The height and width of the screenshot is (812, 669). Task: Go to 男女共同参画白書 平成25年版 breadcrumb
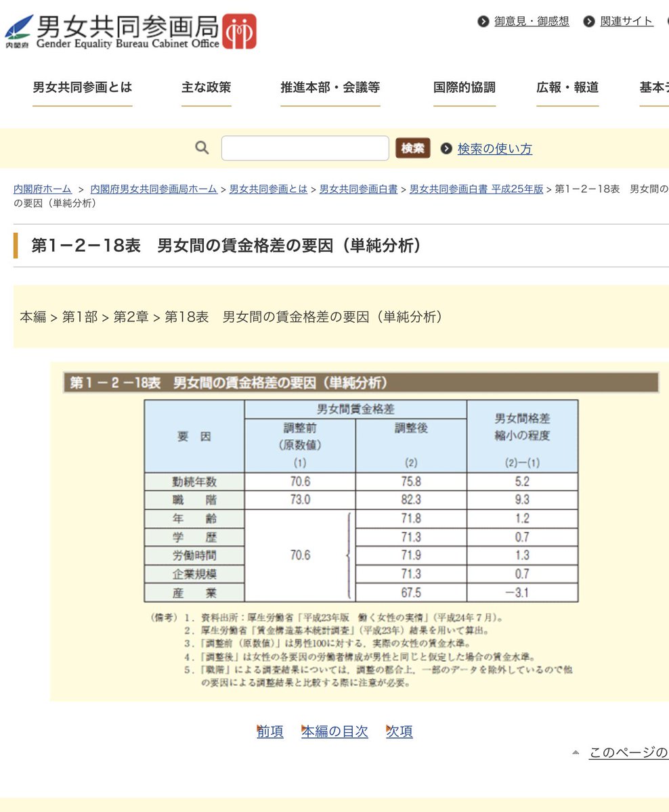coord(477,189)
